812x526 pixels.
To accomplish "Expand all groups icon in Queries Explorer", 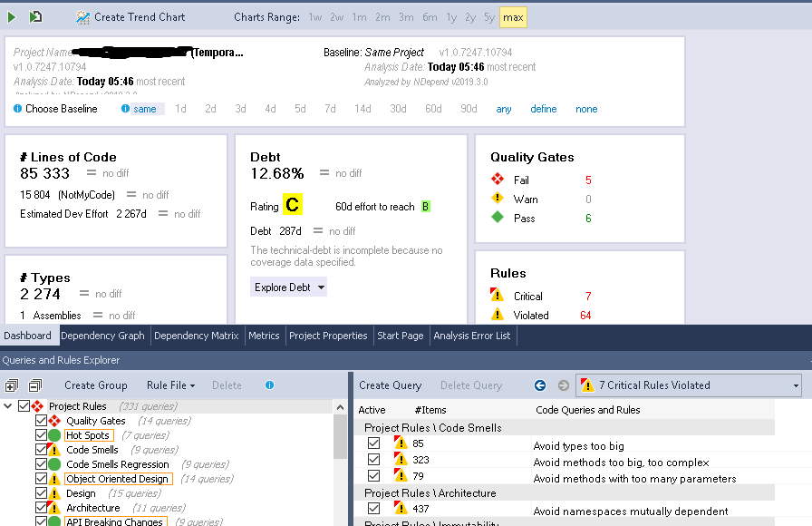I will (x=12, y=385).
